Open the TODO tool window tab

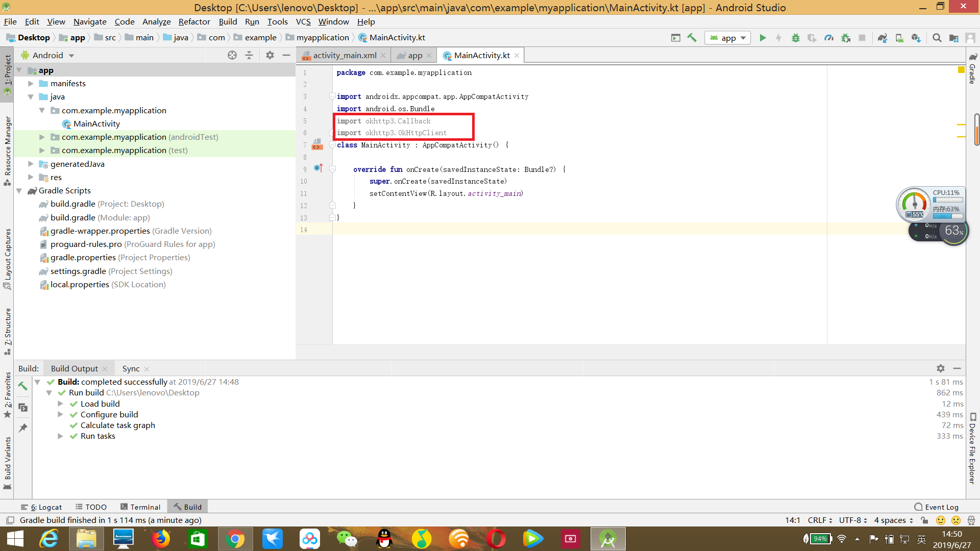[x=91, y=507]
